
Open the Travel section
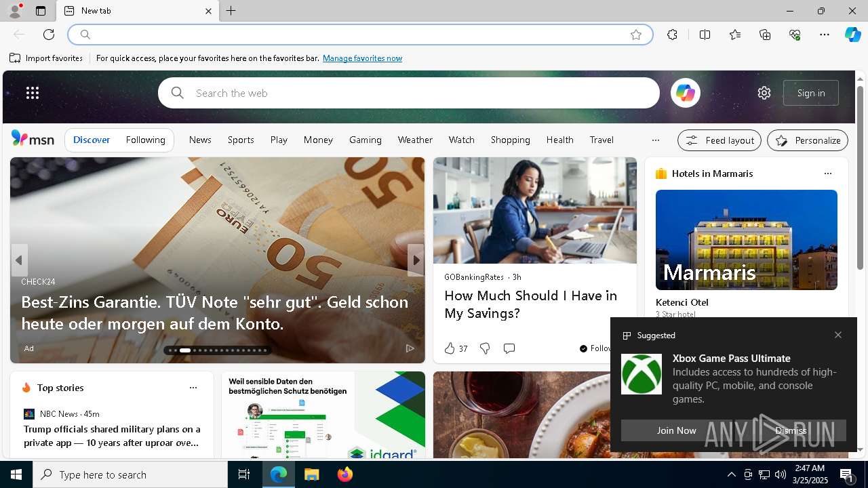click(601, 140)
